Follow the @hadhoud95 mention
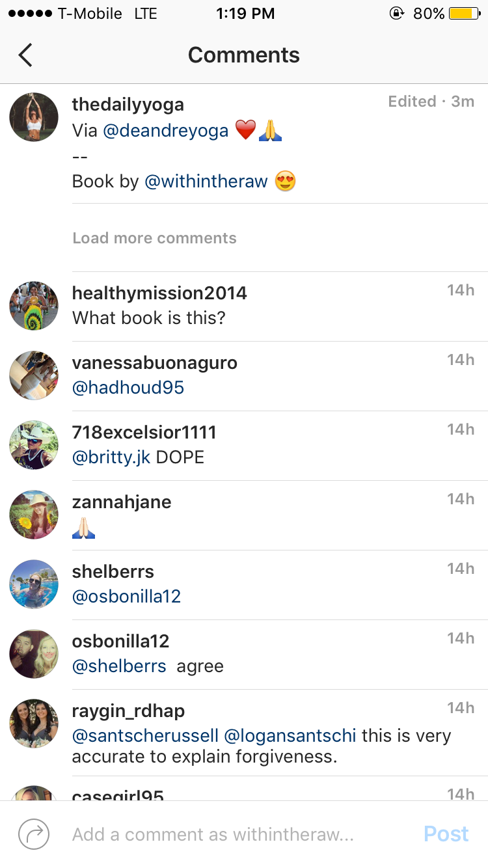Screen dimensions: 488x868 pyautogui.click(x=128, y=388)
